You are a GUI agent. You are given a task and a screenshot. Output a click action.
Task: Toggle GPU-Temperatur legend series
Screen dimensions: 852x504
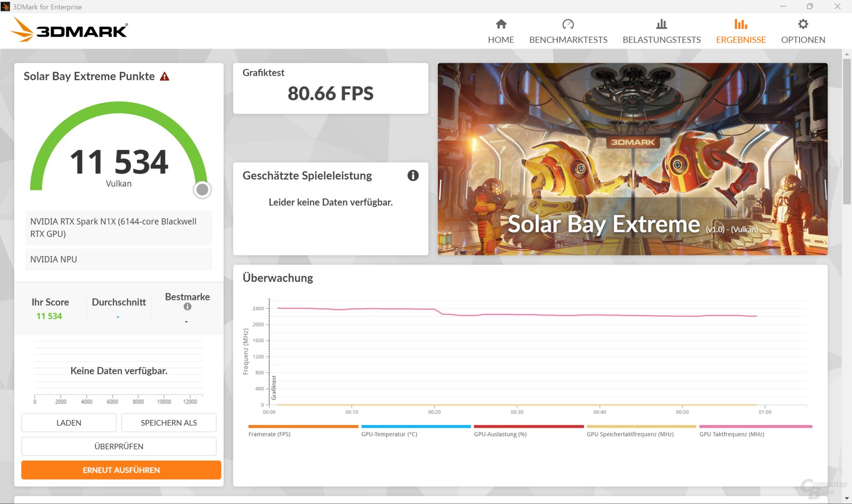415,430
